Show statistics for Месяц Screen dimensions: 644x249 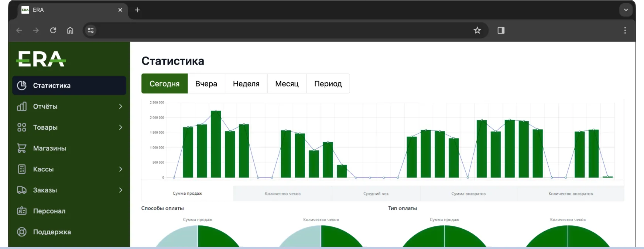click(287, 83)
